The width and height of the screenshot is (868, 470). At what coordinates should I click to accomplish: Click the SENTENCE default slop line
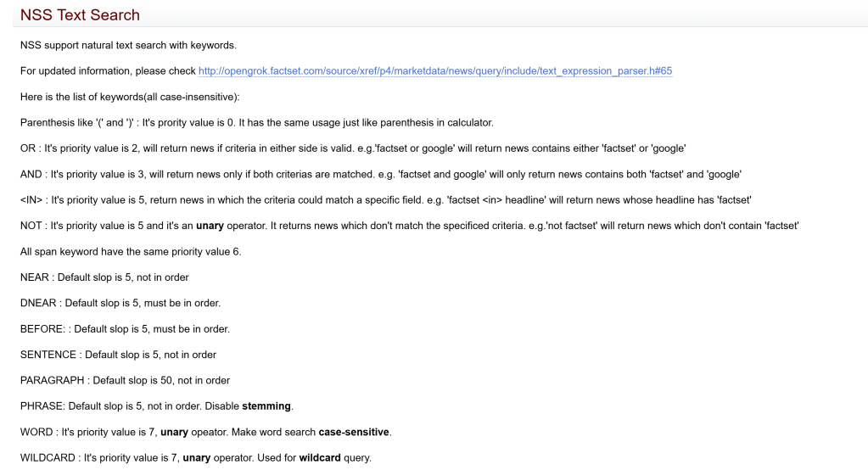[118, 355]
